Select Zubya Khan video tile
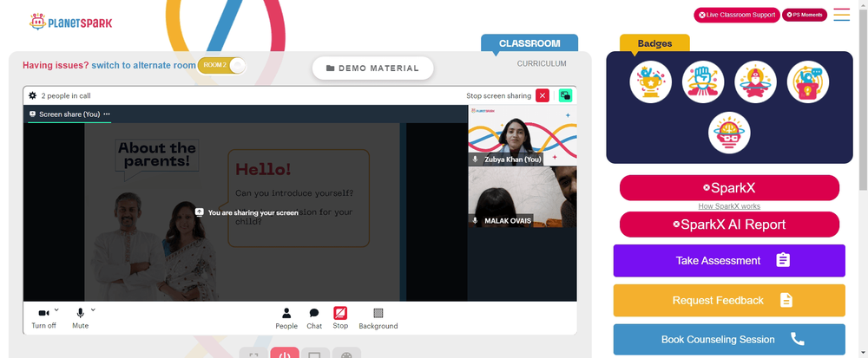The image size is (868, 358). click(x=522, y=135)
